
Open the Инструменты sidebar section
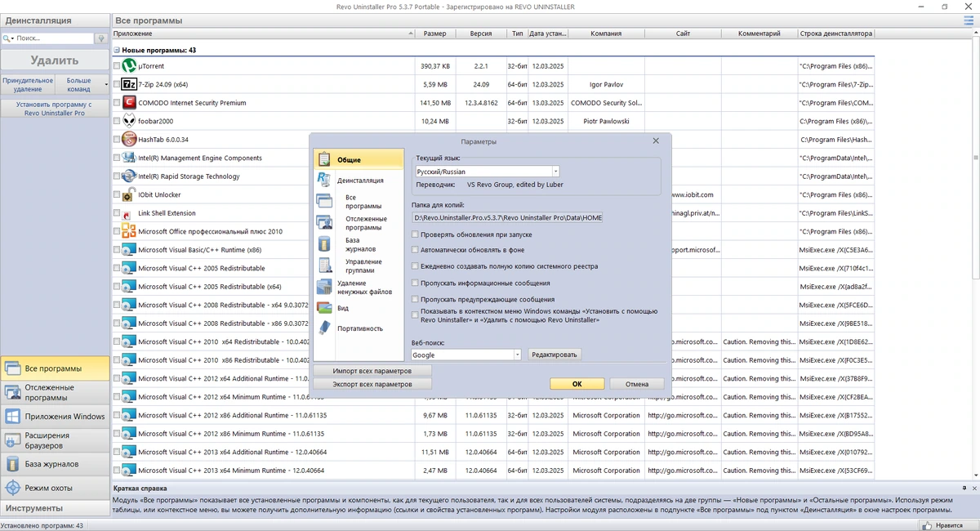(x=55, y=508)
